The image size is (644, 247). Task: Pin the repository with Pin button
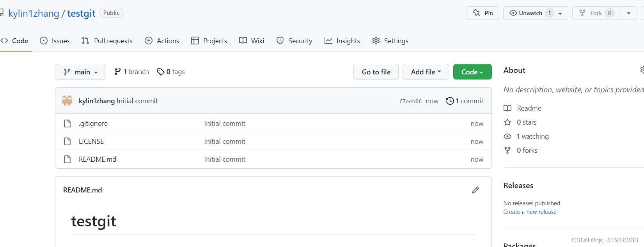(483, 13)
